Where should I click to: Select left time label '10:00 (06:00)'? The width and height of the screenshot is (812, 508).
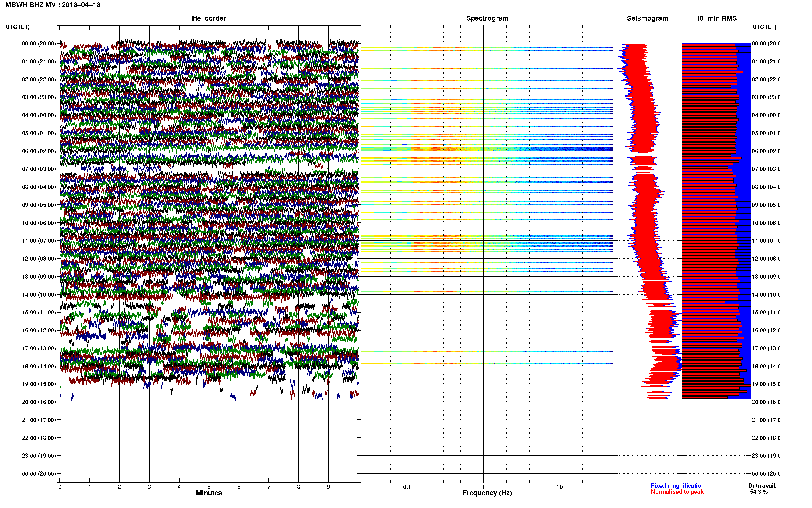pos(39,223)
